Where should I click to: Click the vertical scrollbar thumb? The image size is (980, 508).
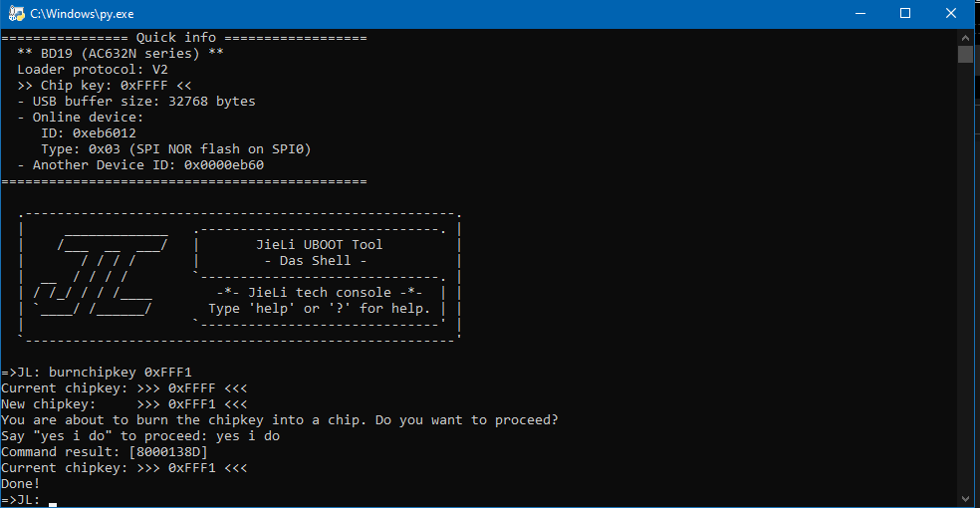965,54
